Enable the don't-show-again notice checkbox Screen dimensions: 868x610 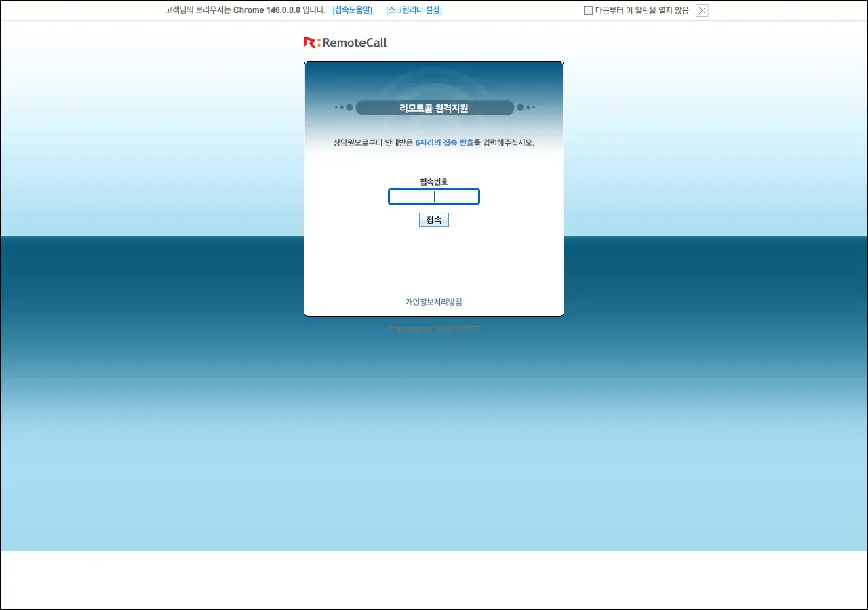[588, 11]
